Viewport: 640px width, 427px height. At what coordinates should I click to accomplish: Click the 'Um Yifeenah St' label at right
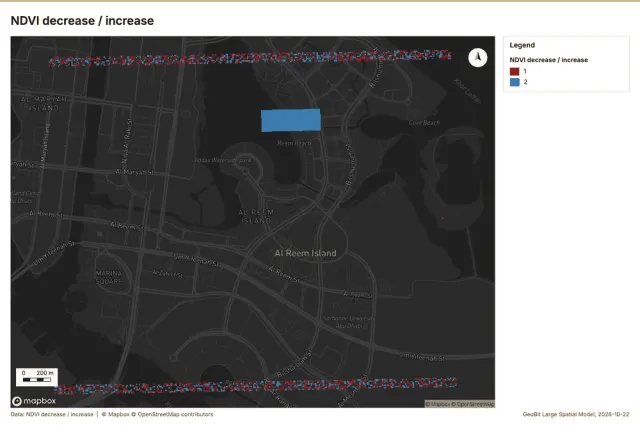coord(422,357)
